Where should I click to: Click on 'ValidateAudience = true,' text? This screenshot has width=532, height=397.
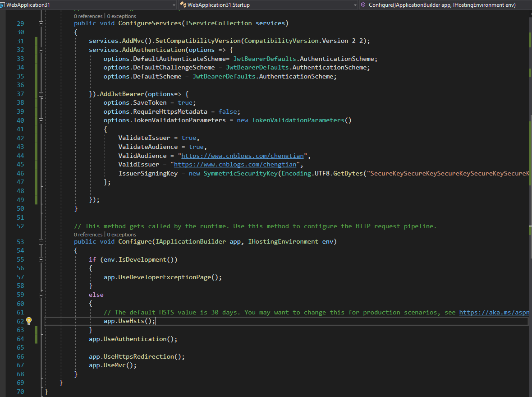(x=162, y=147)
